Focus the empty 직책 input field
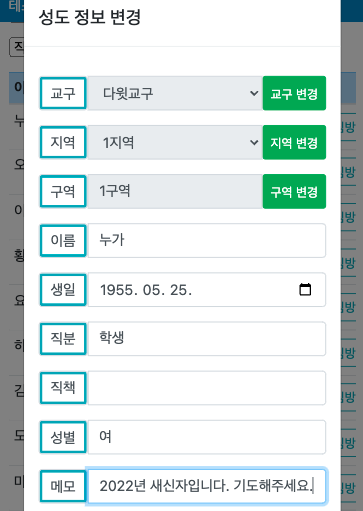 (x=206, y=388)
